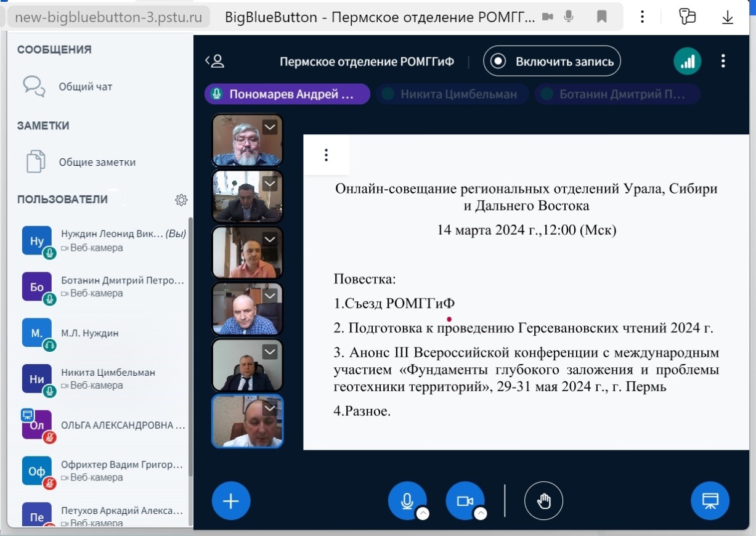The width and height of the screenshot is (756, 536).
Task: Expand audio device options arrow beside microphone
Action: click(423, 514)
